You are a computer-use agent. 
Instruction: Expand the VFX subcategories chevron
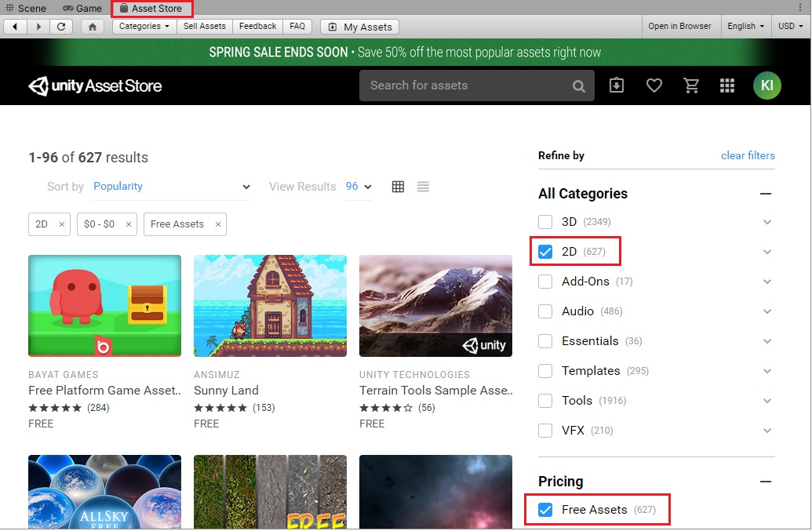pos(767,431)
